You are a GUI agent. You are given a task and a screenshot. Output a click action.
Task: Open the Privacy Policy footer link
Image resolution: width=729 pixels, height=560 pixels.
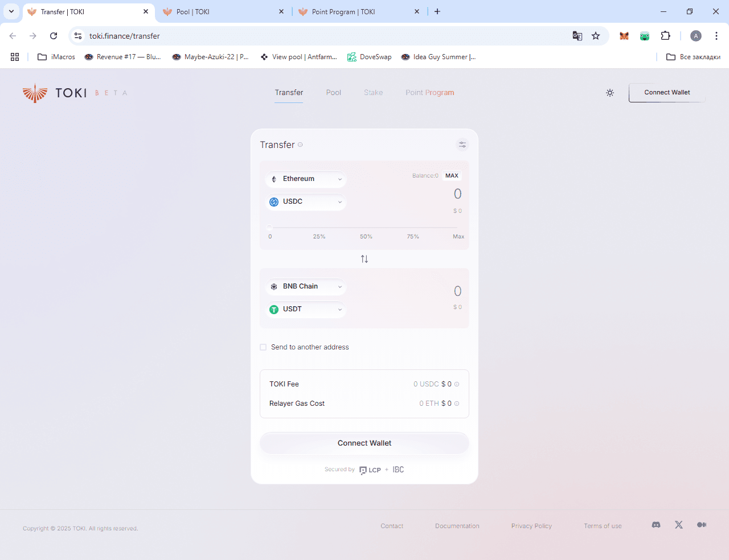[531, 526]
